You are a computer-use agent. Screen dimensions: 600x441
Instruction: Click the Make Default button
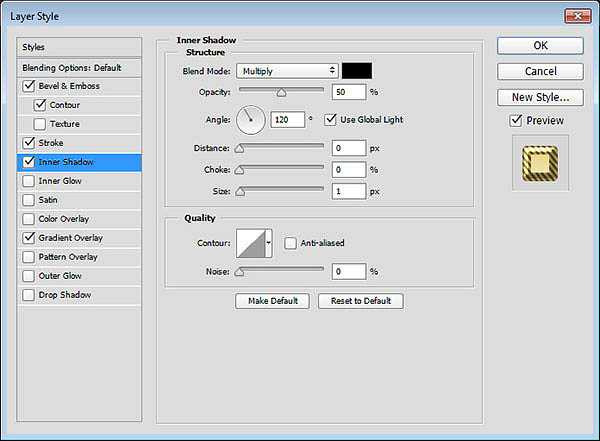272,301
